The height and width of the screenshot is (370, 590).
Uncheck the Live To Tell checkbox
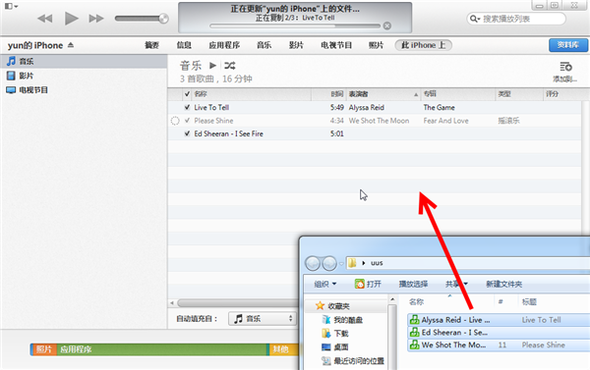(187, 108)
